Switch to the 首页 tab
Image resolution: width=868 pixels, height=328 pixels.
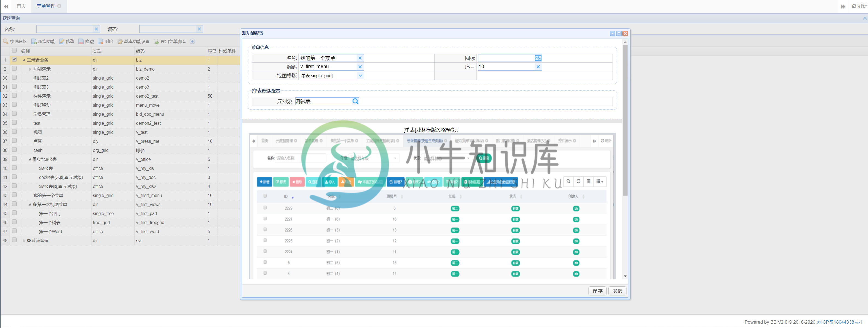(x=21, y=6)
